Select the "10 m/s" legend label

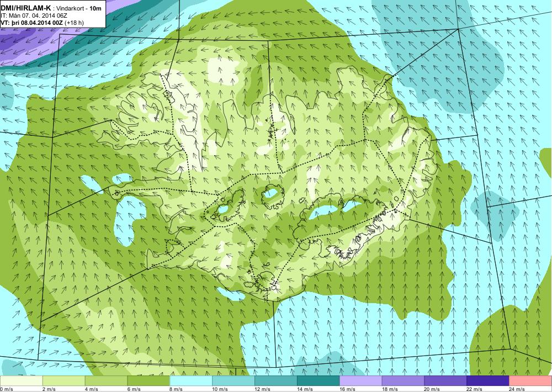pyautogui.click(x=220, y=389)
